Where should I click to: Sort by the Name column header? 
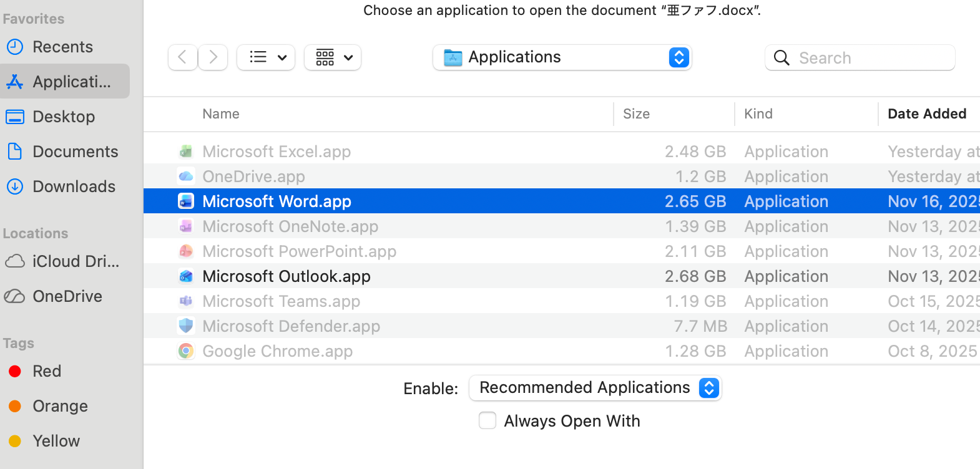coord(221,114)
